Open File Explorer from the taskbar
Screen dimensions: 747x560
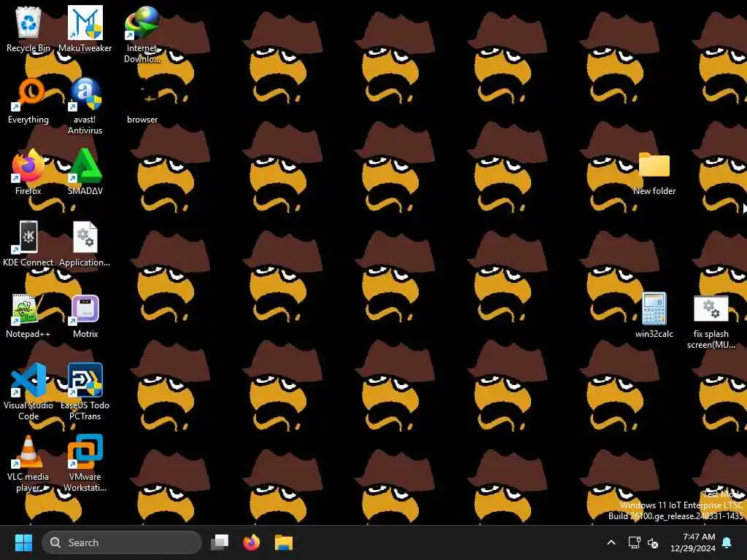tap(284, 542)
